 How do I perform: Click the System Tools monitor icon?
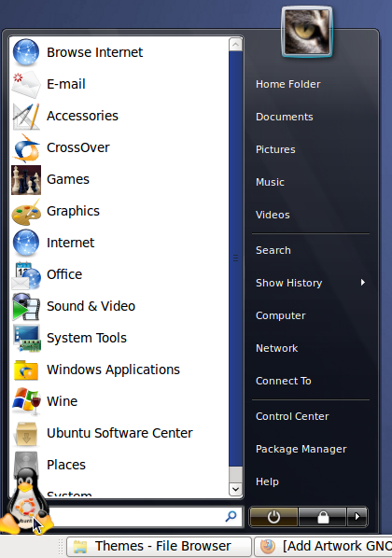pos(27,338)
